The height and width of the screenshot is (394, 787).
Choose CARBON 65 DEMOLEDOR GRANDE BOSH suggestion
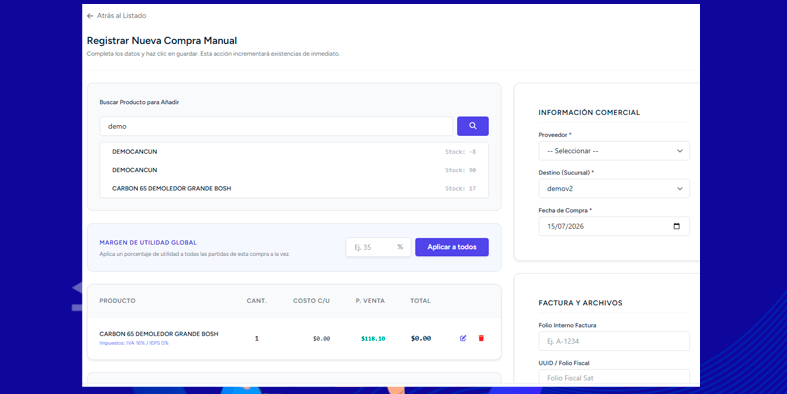point(294,189)
